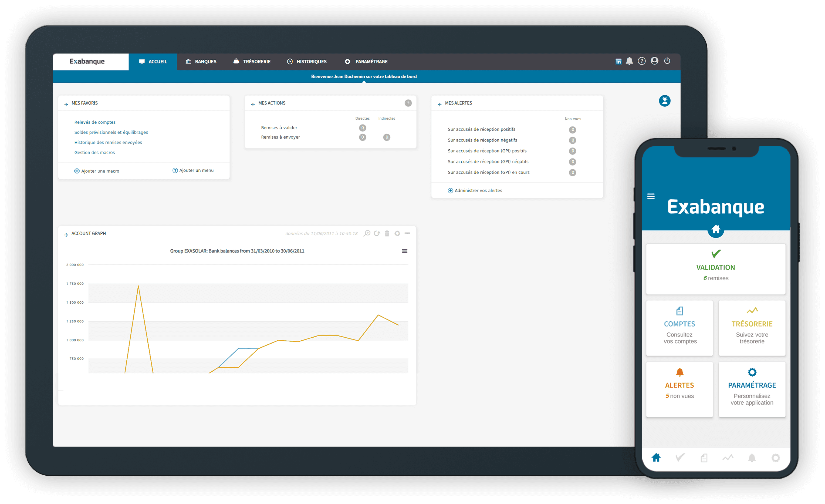Click the power logout icon
The width and height of the screenshot is (825, 504).
667,61
